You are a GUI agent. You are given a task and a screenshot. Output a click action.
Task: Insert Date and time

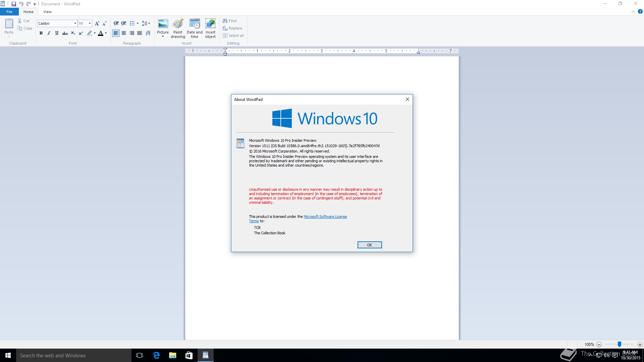pos(195,28)
